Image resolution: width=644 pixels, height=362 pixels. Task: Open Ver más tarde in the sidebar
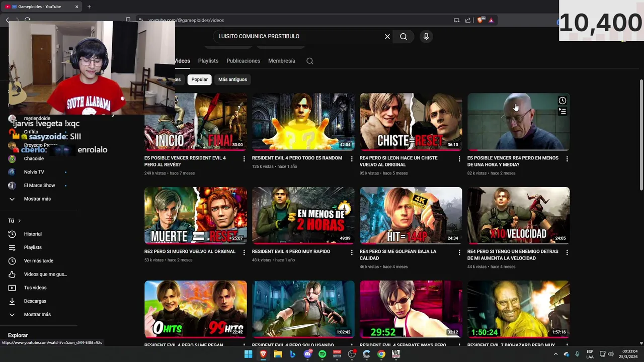coord(39,260)
